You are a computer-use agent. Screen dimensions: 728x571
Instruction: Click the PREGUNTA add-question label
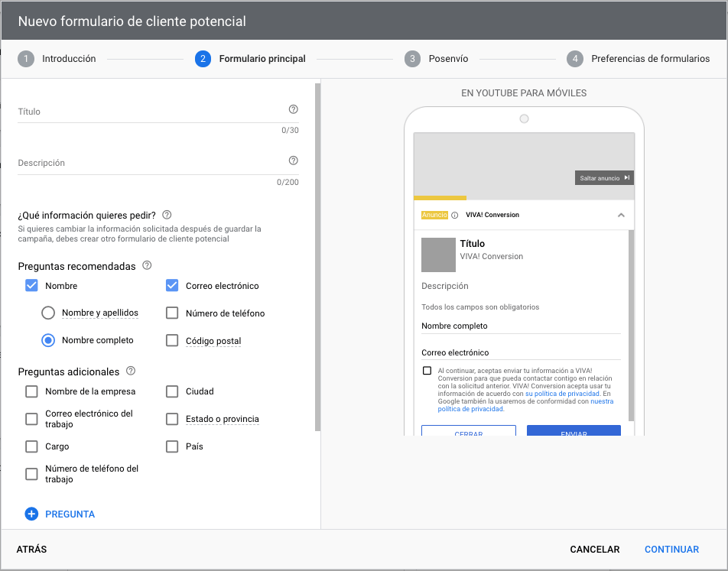70,514
